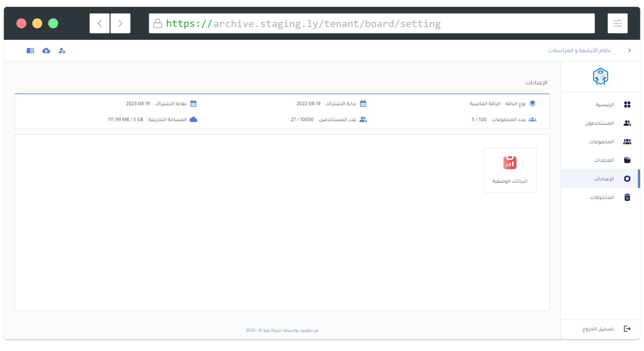
Task: Click the book guide icon in top bar
Action: pos(30,51)
